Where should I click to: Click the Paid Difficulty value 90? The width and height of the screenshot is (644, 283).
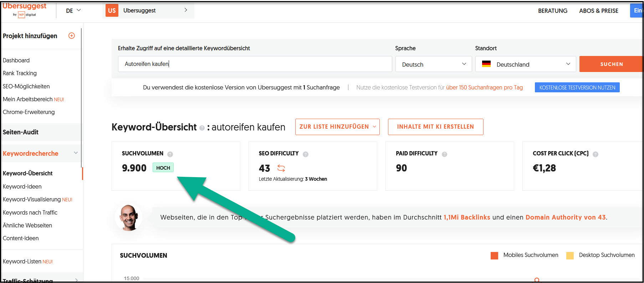click(401, 168)
